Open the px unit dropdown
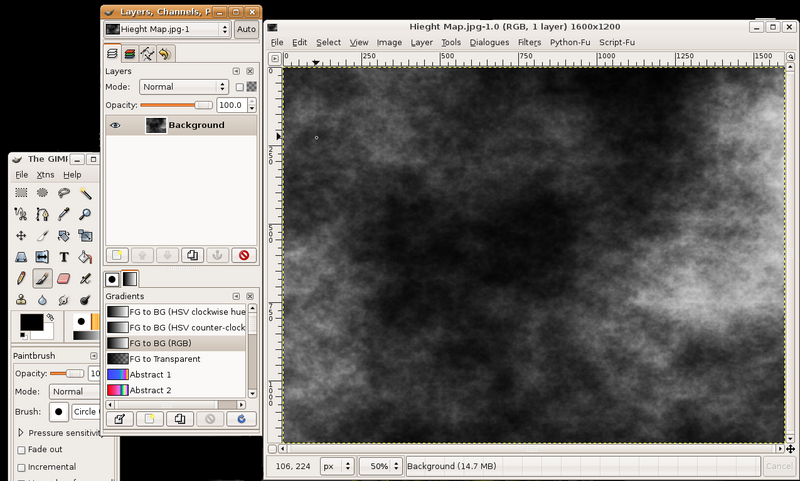This screenshot has height=481, width=800. [337, 466]
